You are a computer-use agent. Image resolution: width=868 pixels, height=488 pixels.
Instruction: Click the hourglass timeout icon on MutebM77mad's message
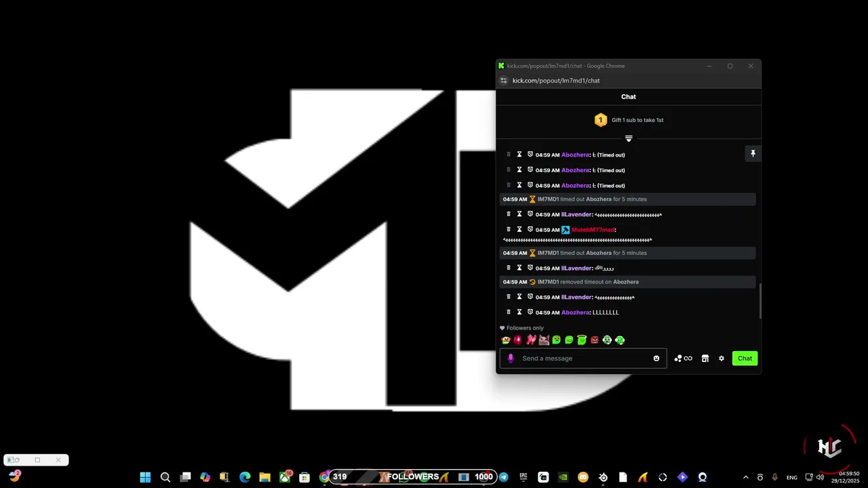pyautogui.click(x=519, y=230)
